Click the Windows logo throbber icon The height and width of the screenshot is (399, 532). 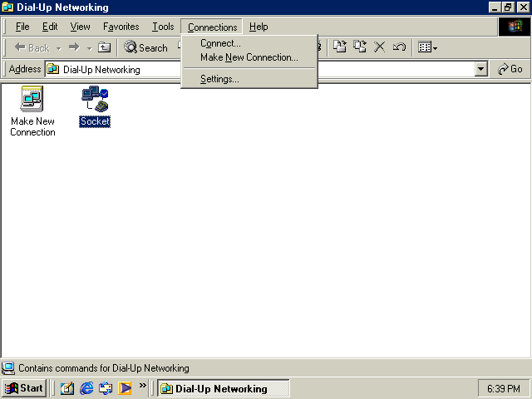515,27
